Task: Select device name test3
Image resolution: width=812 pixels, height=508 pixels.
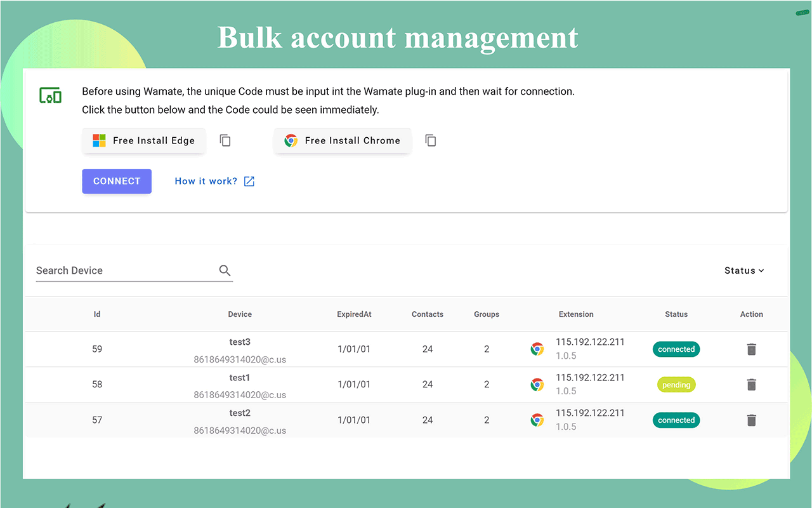Action: click(x=240, y=342)
